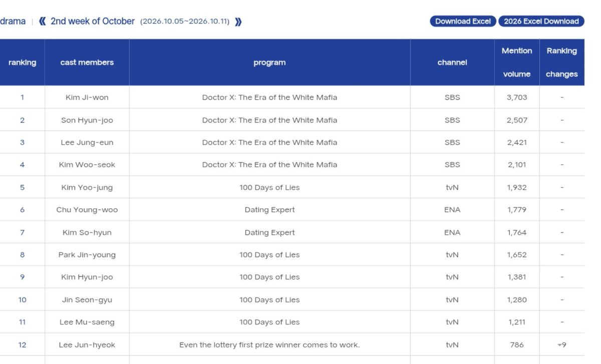Click mention volume 1,932

pos(517,188)
